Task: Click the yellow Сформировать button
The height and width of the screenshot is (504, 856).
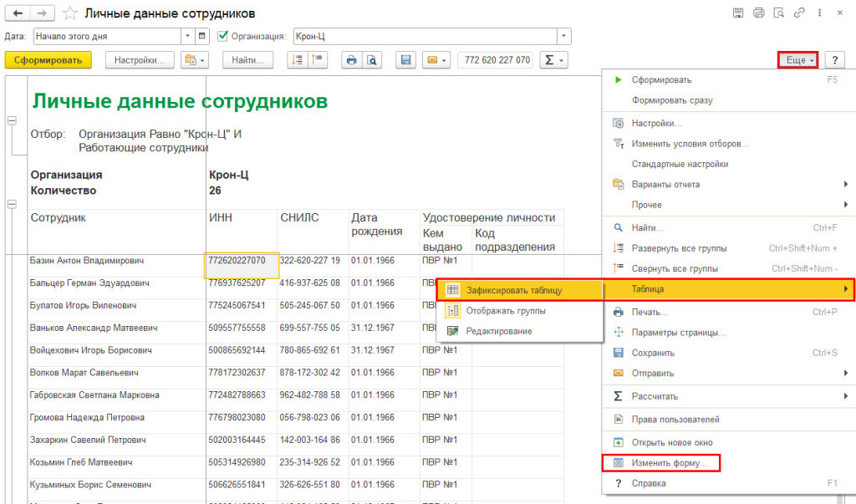Action: (x=48, y=60)
